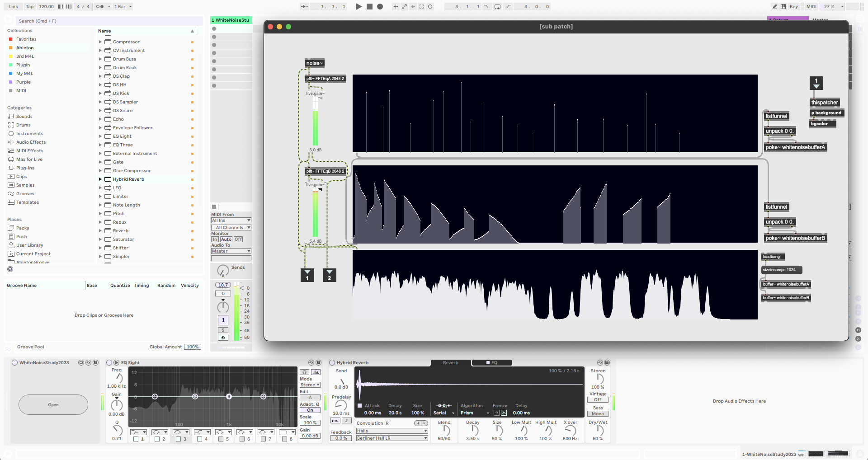Click the upper live.gain~ slider
The width and height of the screenshot is (868, 460).
coord(315,122)
